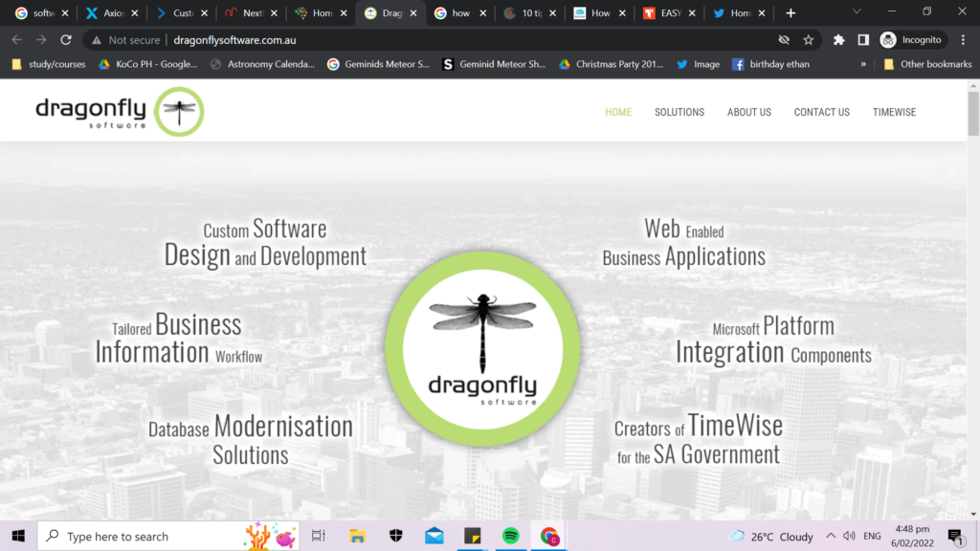Open the TIMEWISE navigation item
Image resolution: width=980 pixels, height=551 pixels.
(895, 113)
